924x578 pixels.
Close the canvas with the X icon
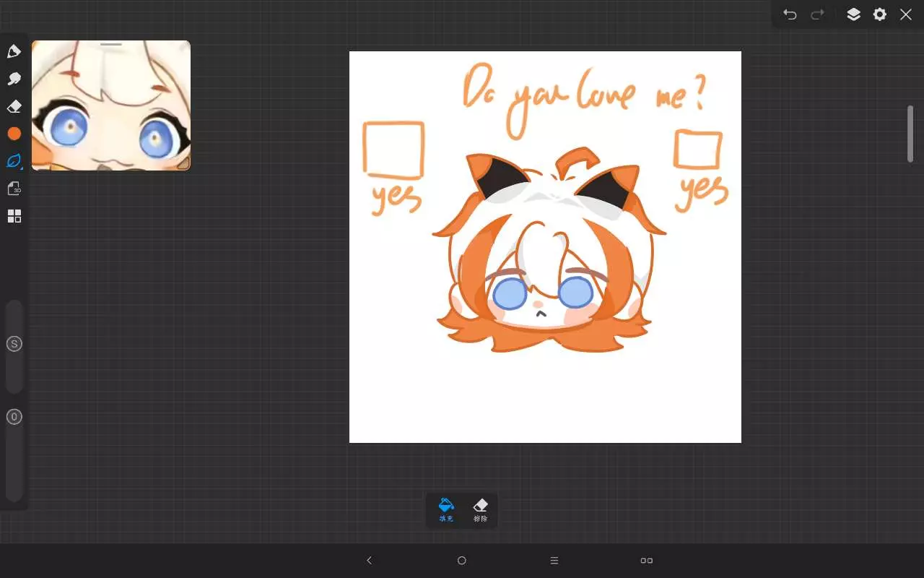[906, 14]
